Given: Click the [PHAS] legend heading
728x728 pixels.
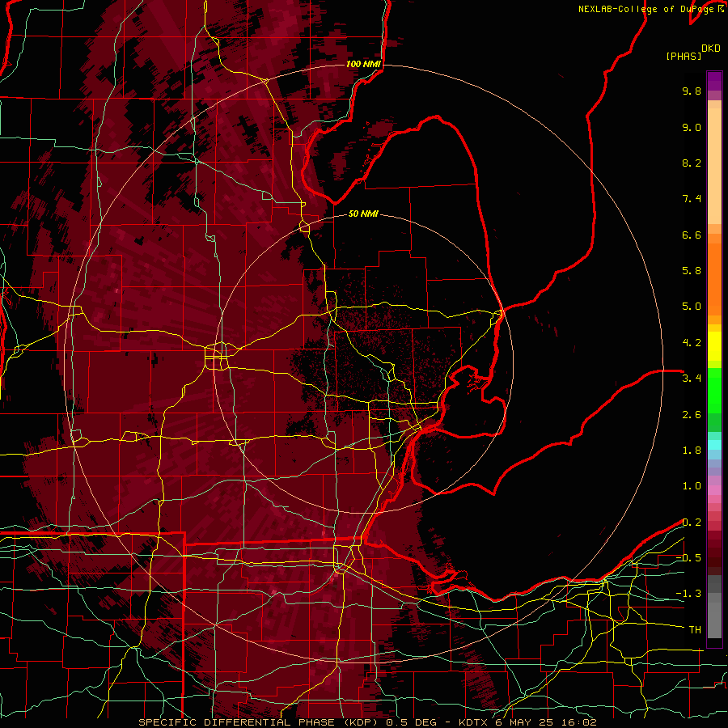Looking at the screenshot, I should click(x=684, y=56).
